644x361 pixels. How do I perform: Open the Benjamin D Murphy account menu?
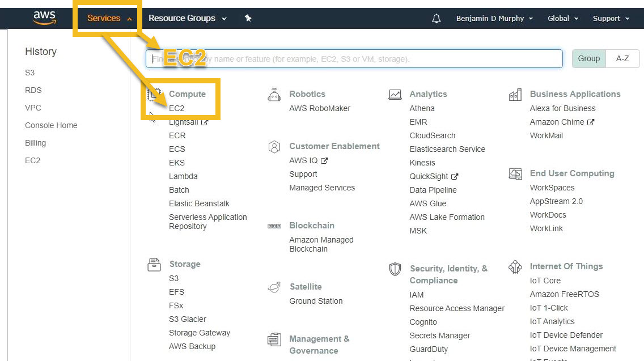[x=494, y=19]
